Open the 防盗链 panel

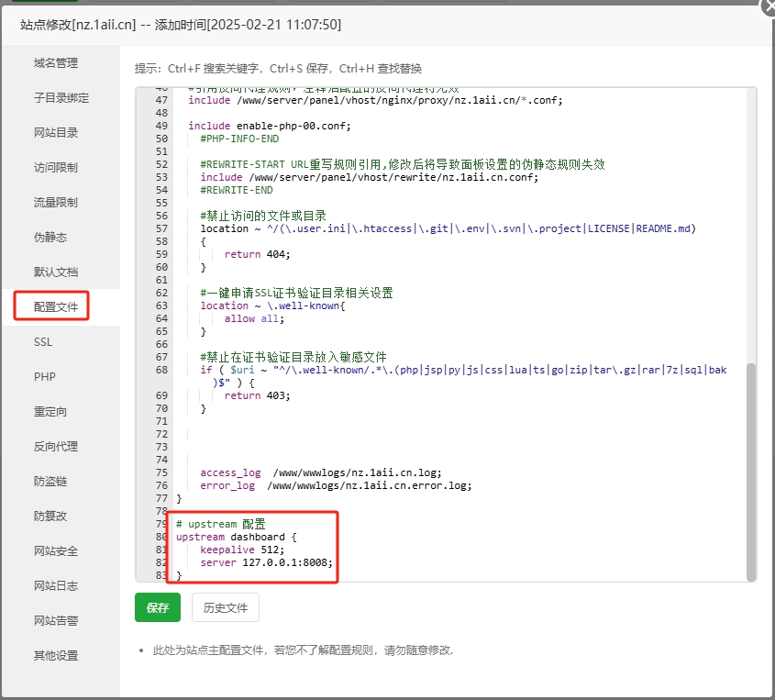53,481
